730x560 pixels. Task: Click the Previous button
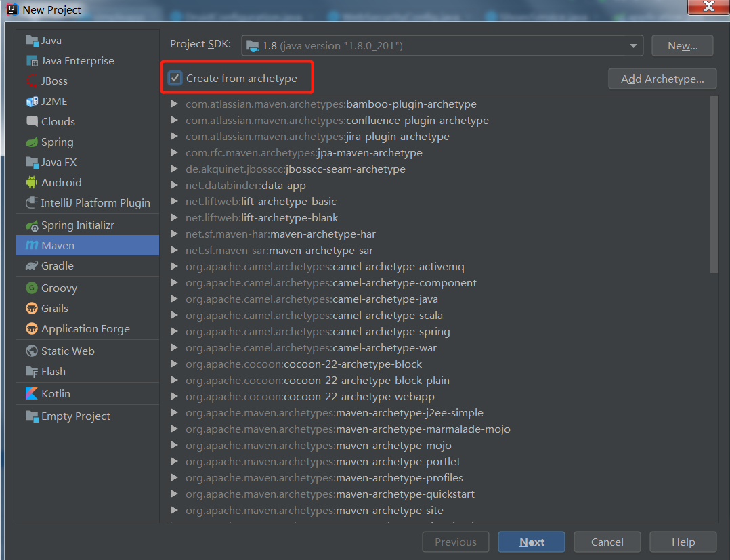point(455,542)
